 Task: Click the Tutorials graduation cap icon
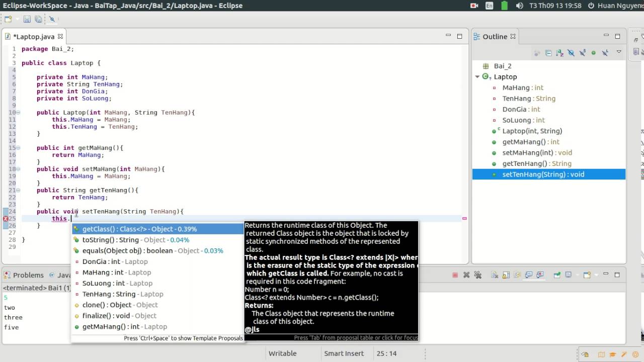(612, 354)
